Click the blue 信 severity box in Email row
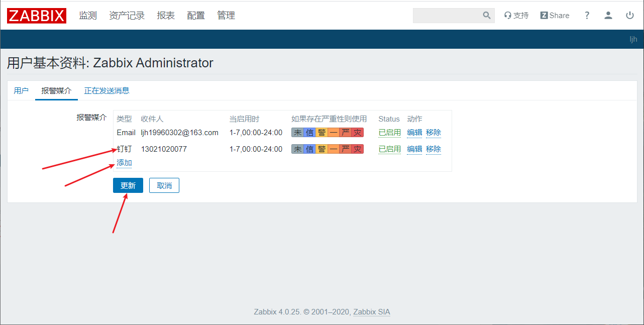This screenshot has width=644, height=325. tap(310, 133)
